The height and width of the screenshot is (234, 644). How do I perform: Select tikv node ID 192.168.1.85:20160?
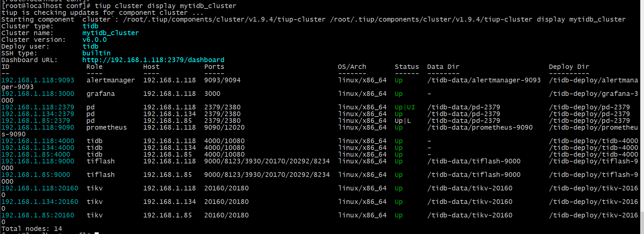38,215
